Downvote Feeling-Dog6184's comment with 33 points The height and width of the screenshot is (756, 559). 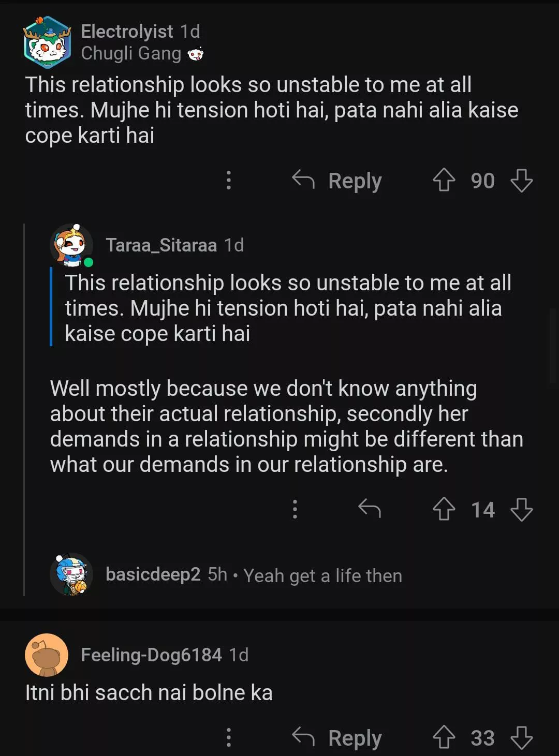pyautogui.click(x=521, y=737)
